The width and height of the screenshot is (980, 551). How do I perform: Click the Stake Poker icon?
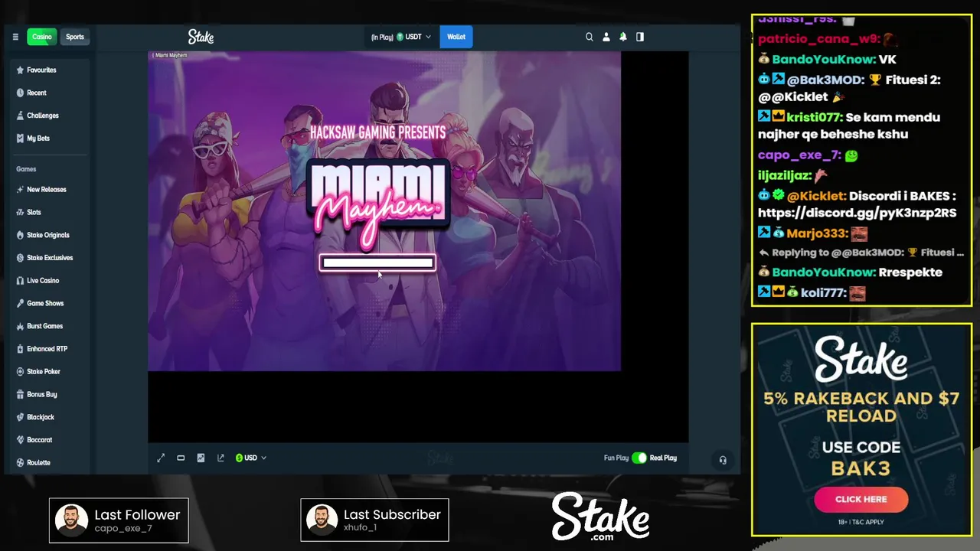pyautogui.click(x=20, y=372)
